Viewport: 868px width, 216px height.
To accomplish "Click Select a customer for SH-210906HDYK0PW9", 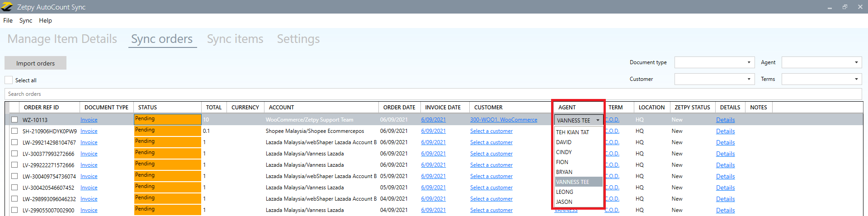I will [x=491, y=131].
